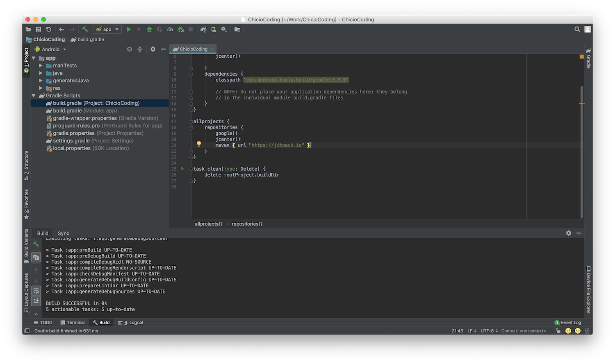The image size is (615, 364).
Task: Collapse all in Project panel
Action: tap(140, 49)
